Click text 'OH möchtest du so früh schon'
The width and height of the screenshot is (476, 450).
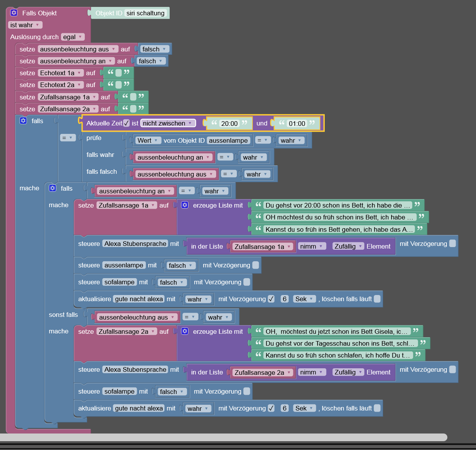click(x=340, y=217)
